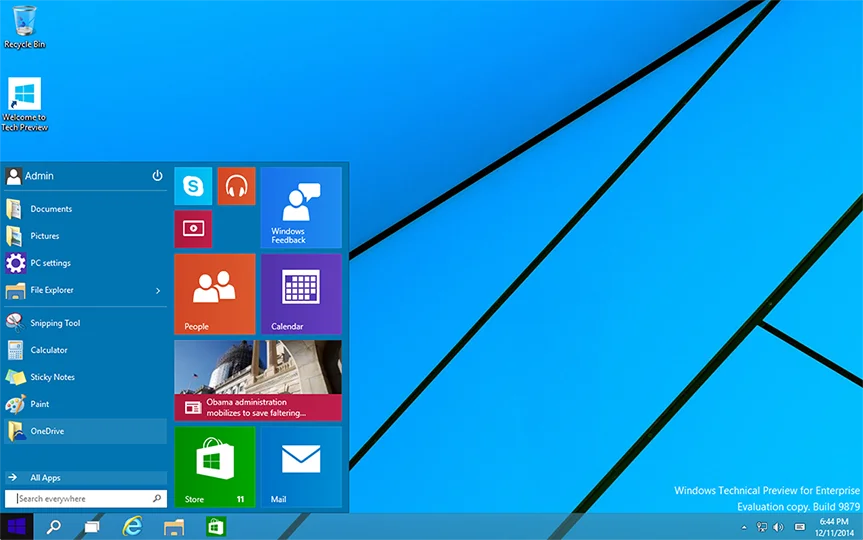
Task: Open the Mail tile
Action: coord(301,467)
